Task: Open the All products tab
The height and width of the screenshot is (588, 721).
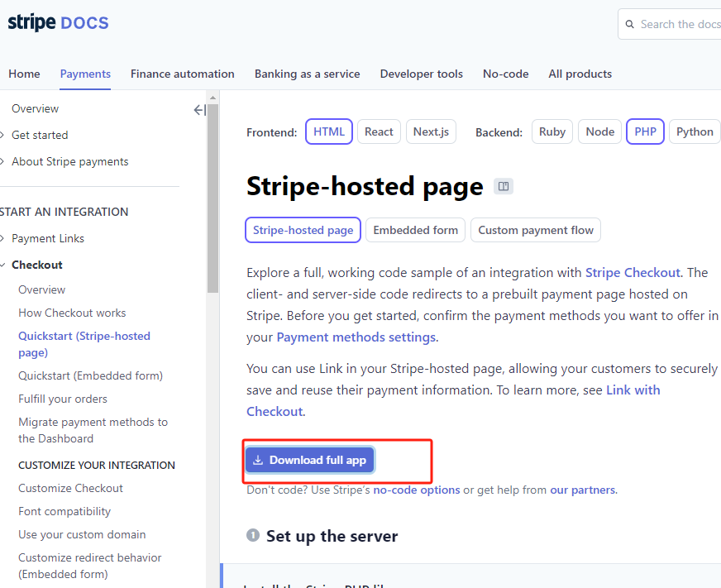Action: click(580, 74)
